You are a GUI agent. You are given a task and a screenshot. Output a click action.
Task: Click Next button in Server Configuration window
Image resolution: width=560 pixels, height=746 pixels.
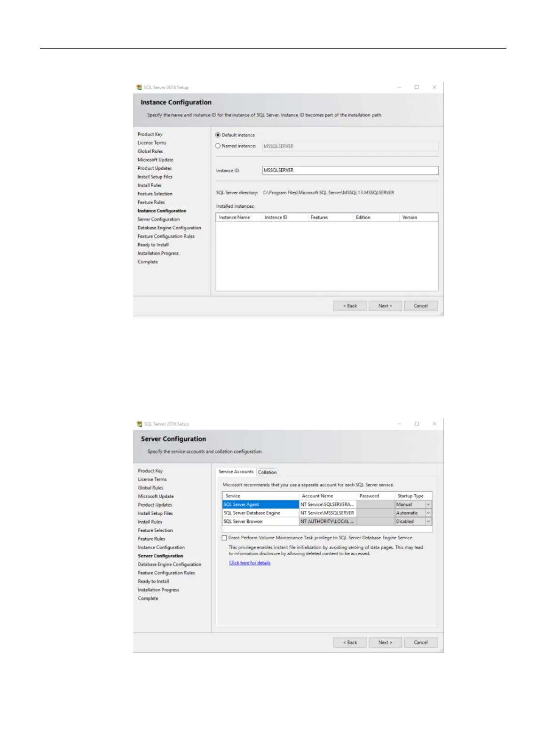click(x=385, y=643)
